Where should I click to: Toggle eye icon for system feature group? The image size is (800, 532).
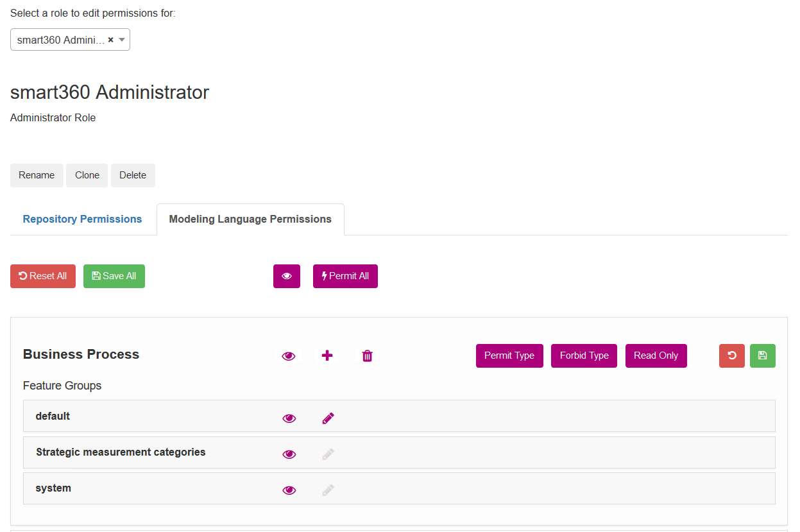pos(289,490)
